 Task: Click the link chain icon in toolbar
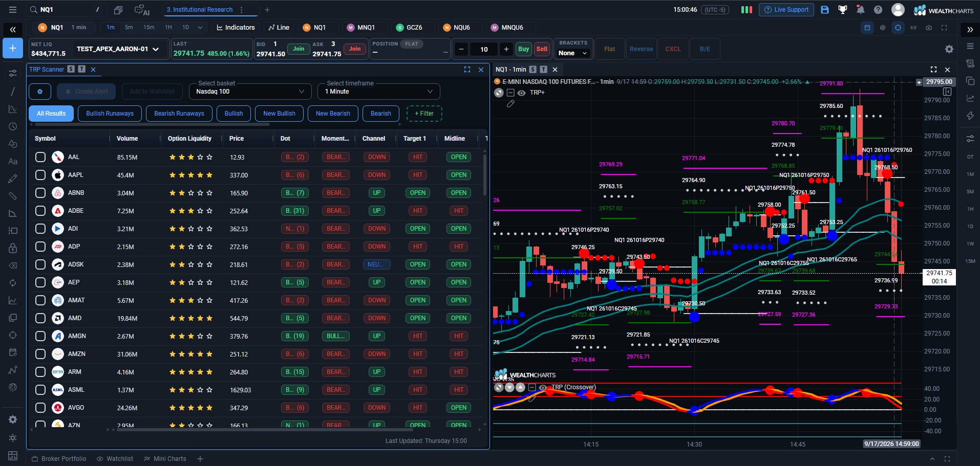tap(913, 28)
